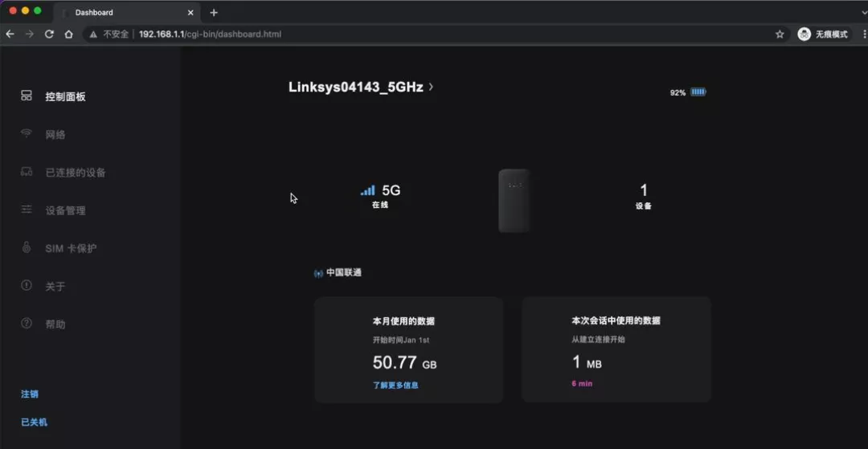Click the 关于 info icon

[x=26, y=285]
